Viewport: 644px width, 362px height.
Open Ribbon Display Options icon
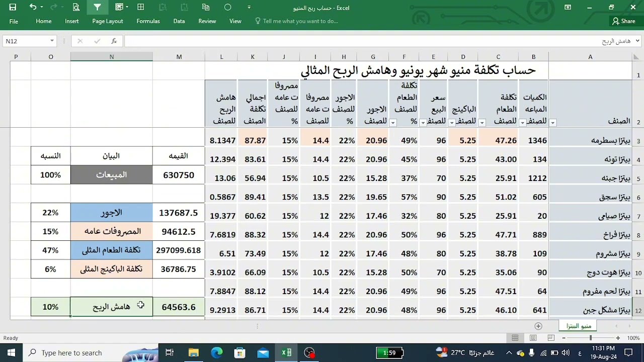click(x=568, y=7)
